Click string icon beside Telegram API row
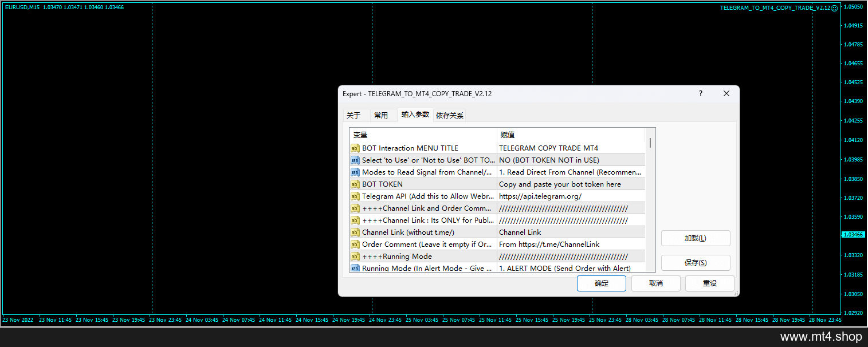Screen dimensions: 868x347 [355, 196]
